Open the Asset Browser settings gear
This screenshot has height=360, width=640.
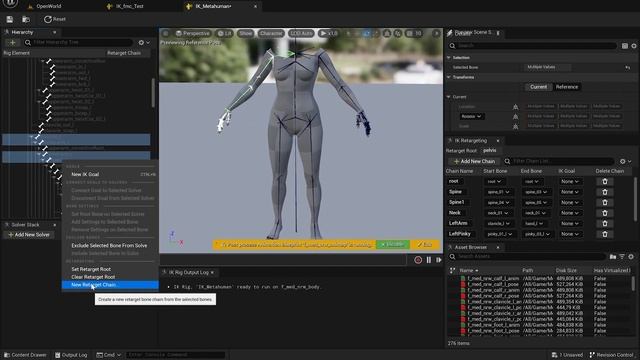(631, 257)
